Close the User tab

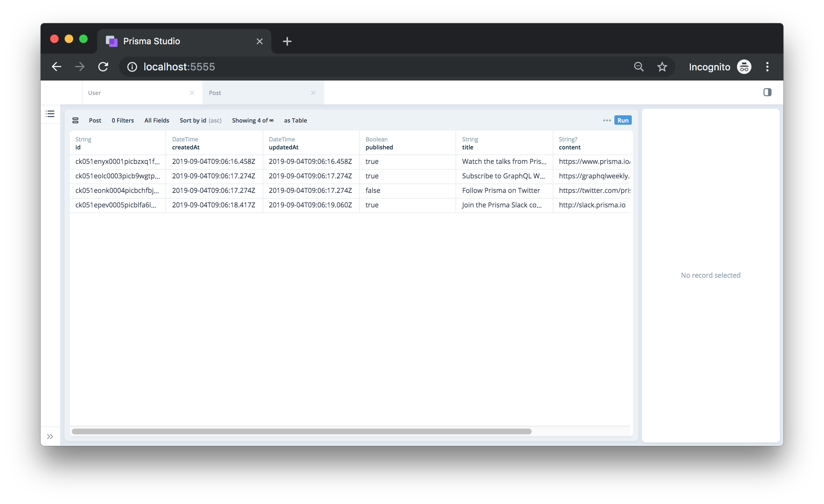192,93
